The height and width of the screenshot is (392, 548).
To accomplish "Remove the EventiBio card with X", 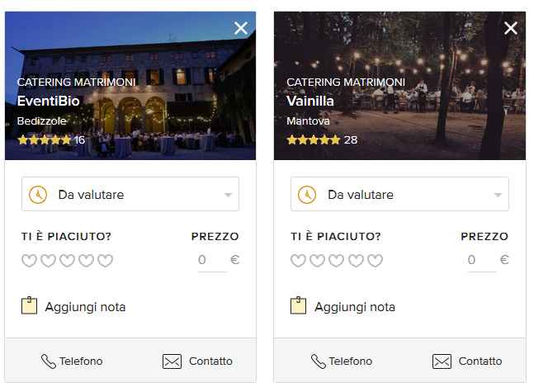I will [240, 28].
